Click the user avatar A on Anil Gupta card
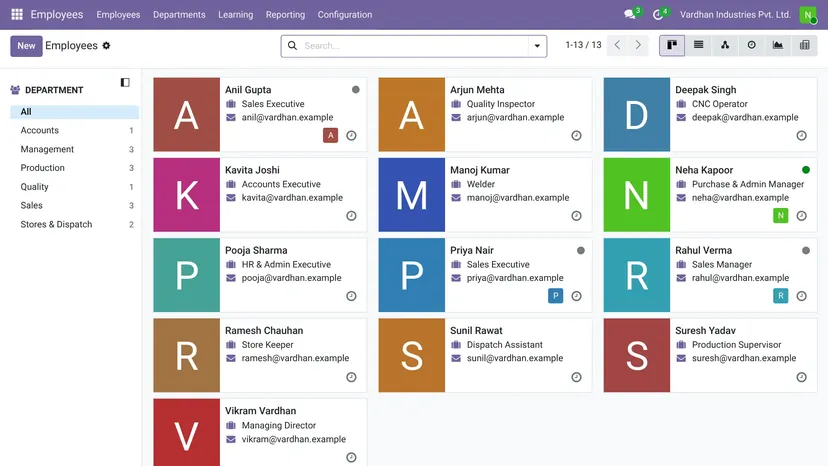 (331, 136)
